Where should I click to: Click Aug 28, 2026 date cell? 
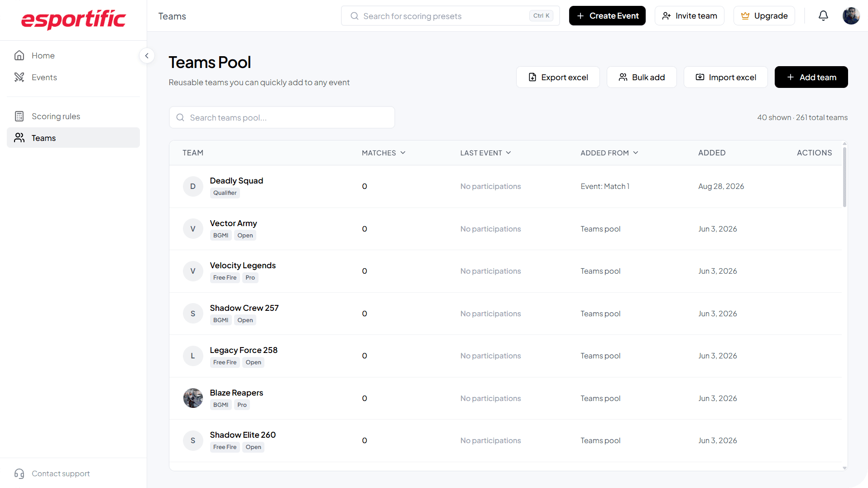tap(721, 186)
